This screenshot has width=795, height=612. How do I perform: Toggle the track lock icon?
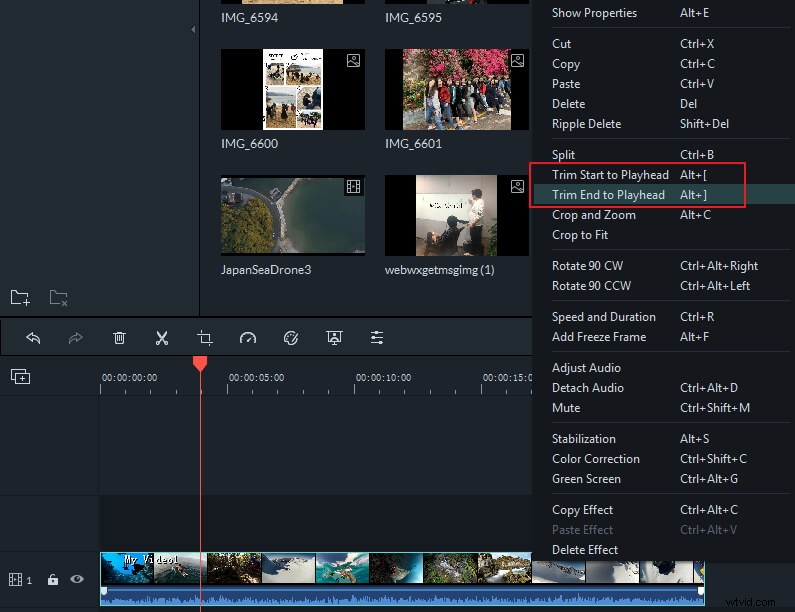click(53, 579)
